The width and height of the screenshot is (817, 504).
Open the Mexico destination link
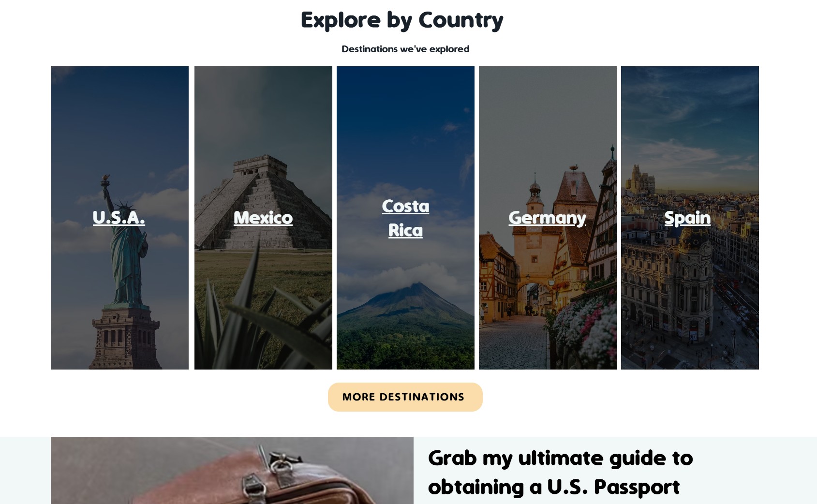point(263,218)
